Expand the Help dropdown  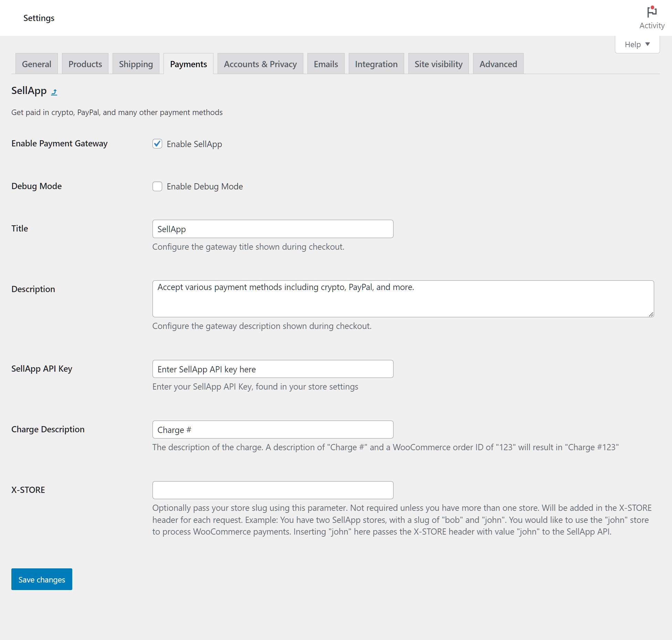coord(637,44)
